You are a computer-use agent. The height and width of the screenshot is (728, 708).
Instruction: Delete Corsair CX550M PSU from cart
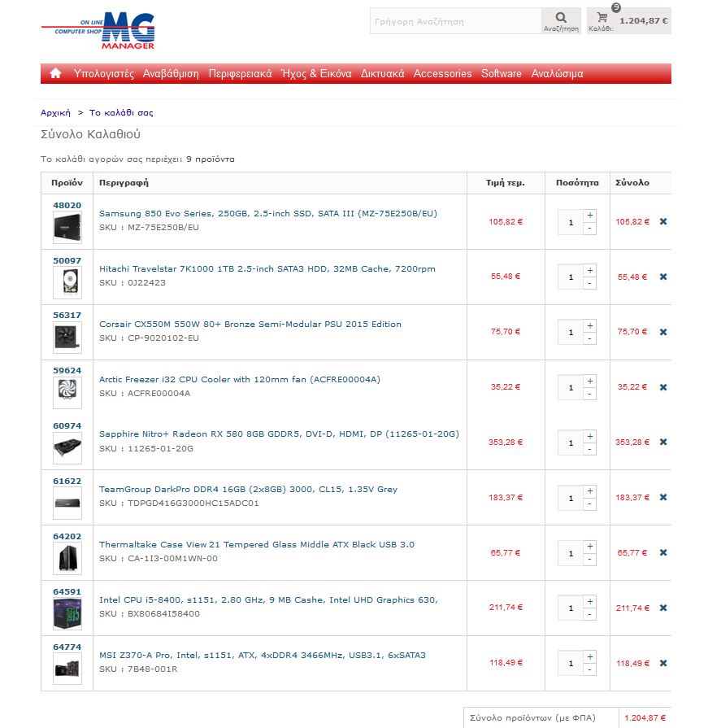click(663, 332)
